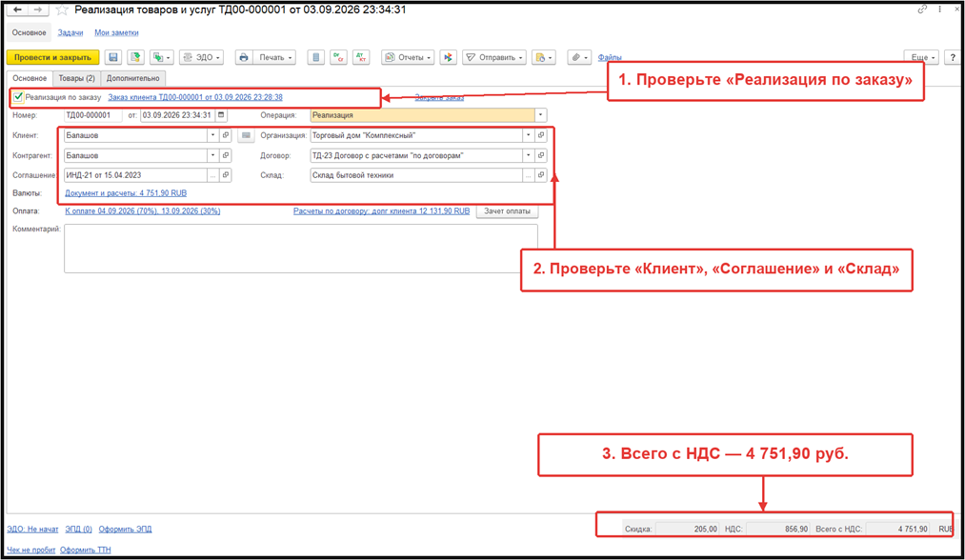Click the printer icon on the Печать button

[x=244, y=57]
